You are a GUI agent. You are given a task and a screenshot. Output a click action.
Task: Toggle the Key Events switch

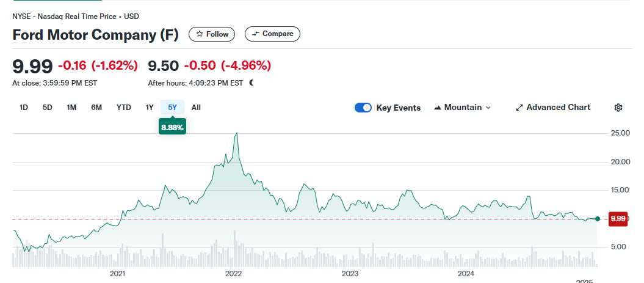363,108
